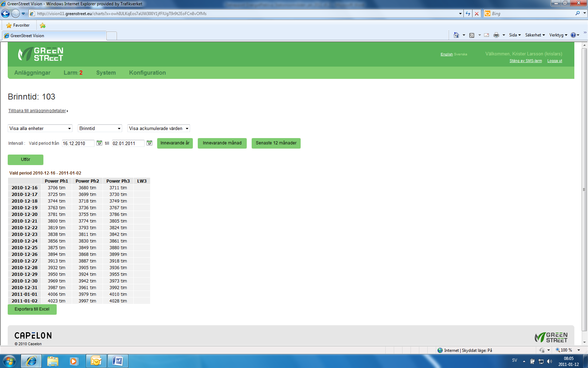Click the add to favorites bar icon
Image resolution: width=588 pixels, height=368 pixels.
pos(43,25)
